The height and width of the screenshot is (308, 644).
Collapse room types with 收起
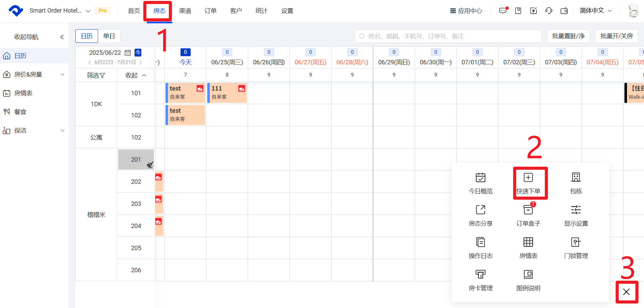pyautogui.click(x=136, y=75)
